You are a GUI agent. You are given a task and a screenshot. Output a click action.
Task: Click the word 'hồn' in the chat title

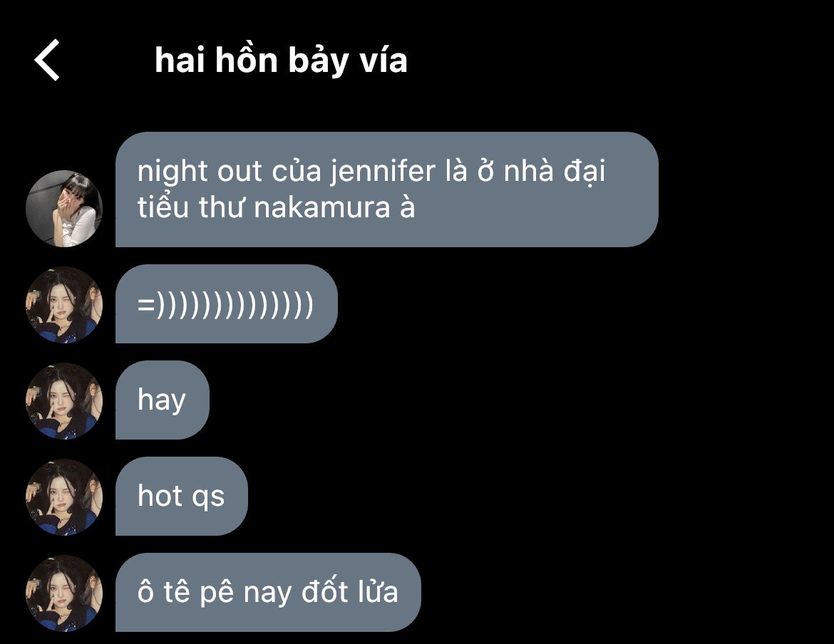[246, 60]
